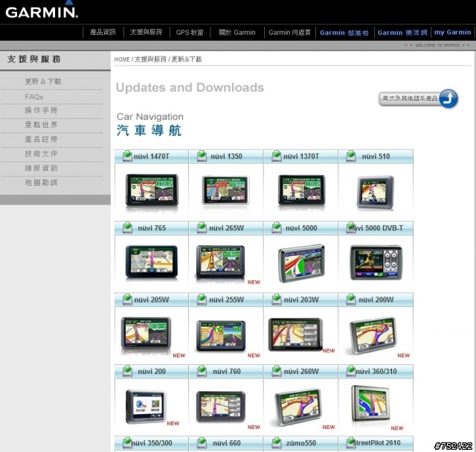Click the download icon beside nüvi 510
The height and width of the screenshot is (452, 476).
351,156
